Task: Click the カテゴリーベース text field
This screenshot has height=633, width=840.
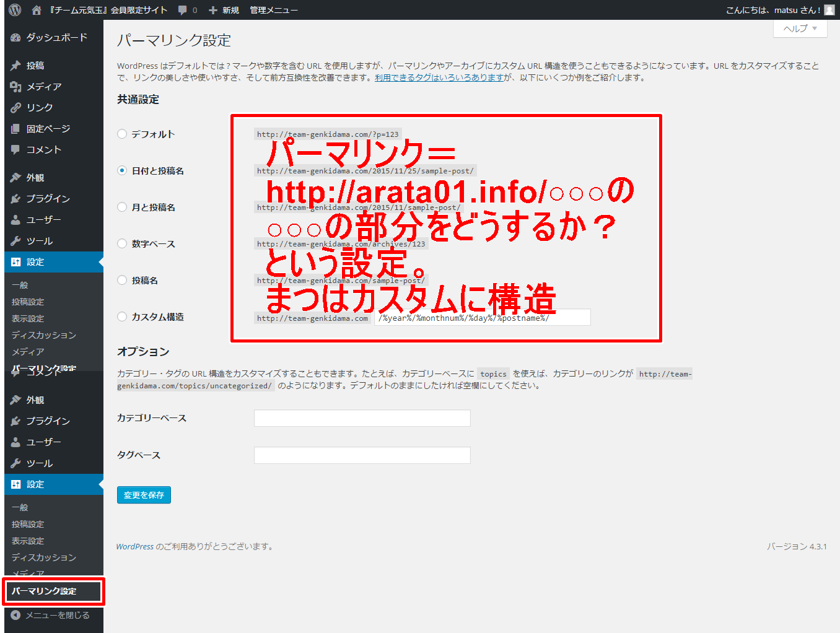Action: pos(362,418)
